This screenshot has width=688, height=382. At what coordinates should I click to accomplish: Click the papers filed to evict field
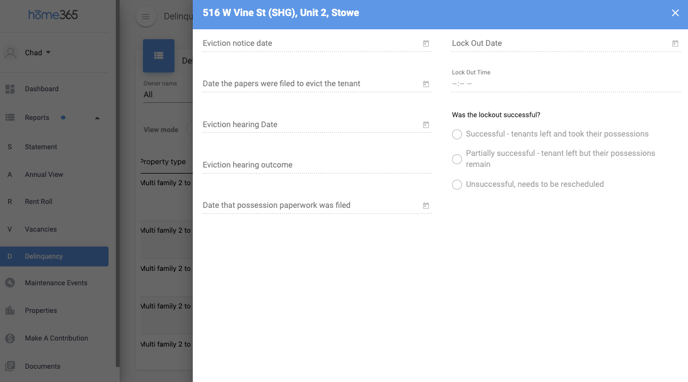317,84
